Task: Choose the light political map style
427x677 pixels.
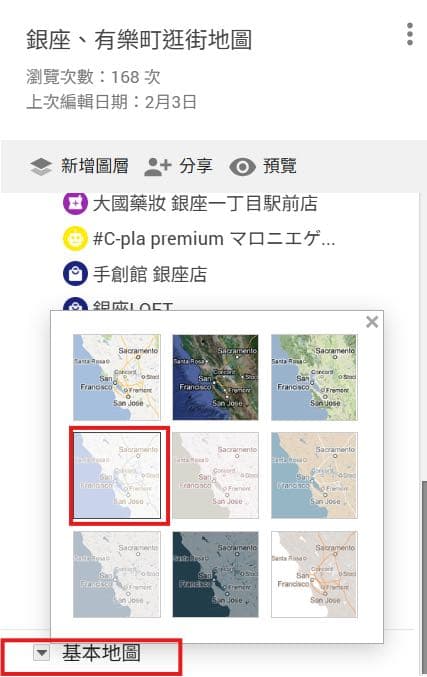Action: tap(117, 475)
